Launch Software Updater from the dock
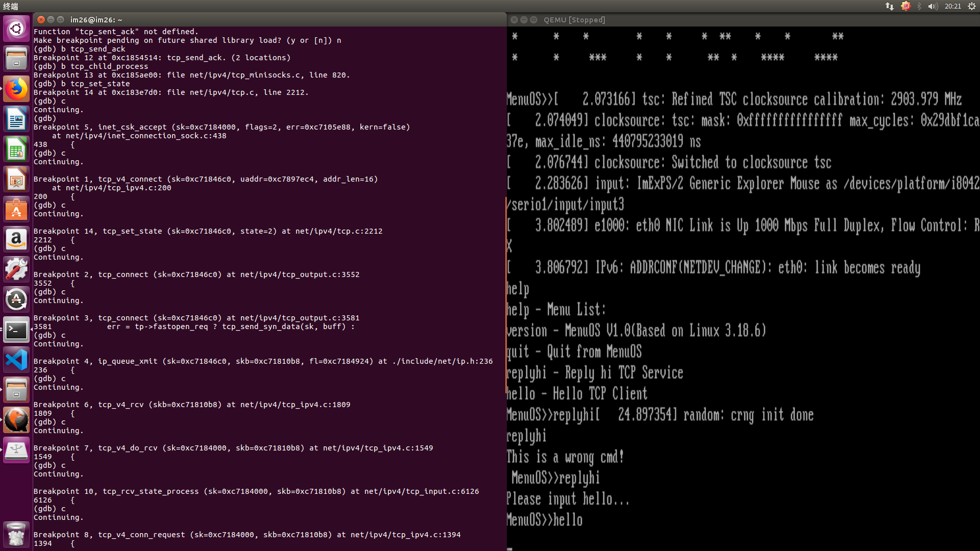Screen dimensions: 980x551 pos(16,299)
